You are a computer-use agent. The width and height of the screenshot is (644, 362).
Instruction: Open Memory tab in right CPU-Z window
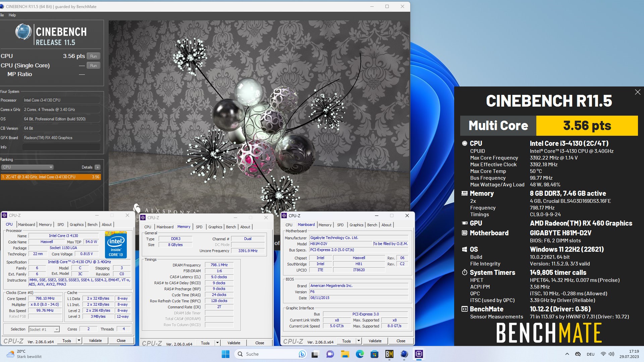pos(325,225)
